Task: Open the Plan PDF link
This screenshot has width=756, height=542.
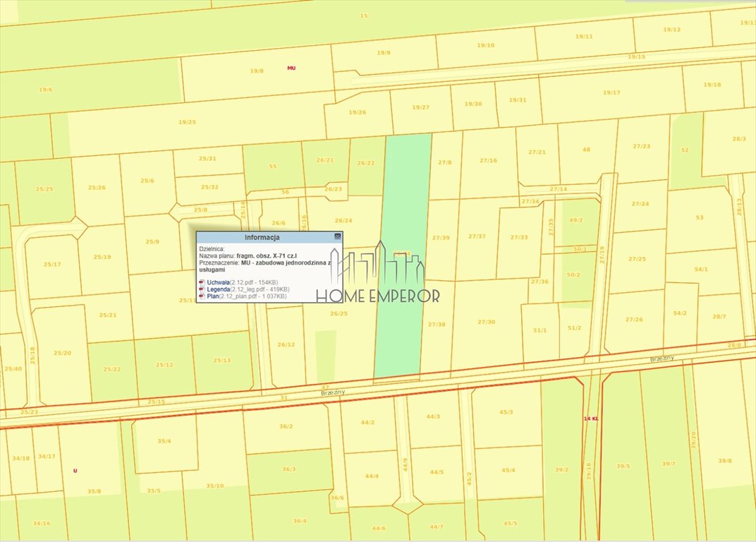Action: pyautogui.click(x=212, y=296)
